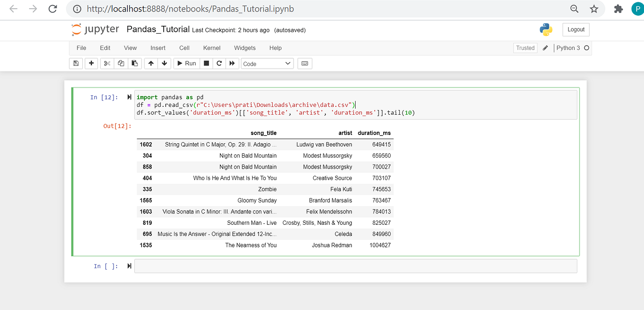
Task: Restart the kernel using refresh icon
Action: [x=219, y=63]
